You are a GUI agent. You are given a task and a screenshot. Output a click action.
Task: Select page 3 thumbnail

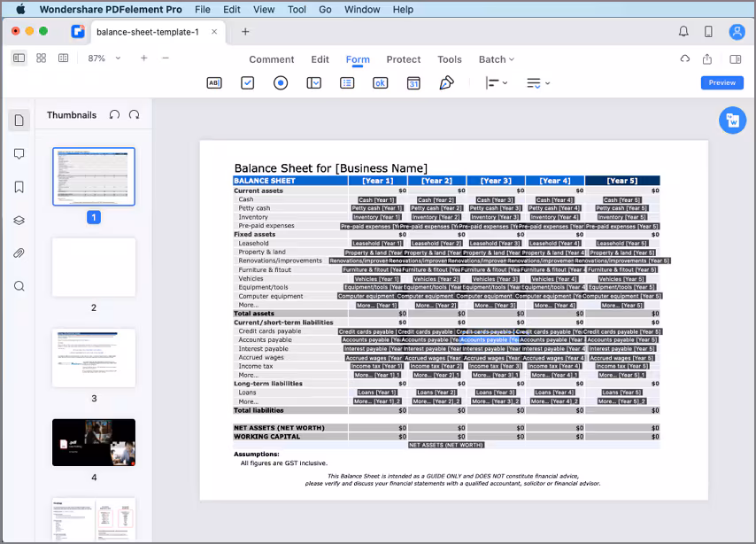tap(94, 358)
